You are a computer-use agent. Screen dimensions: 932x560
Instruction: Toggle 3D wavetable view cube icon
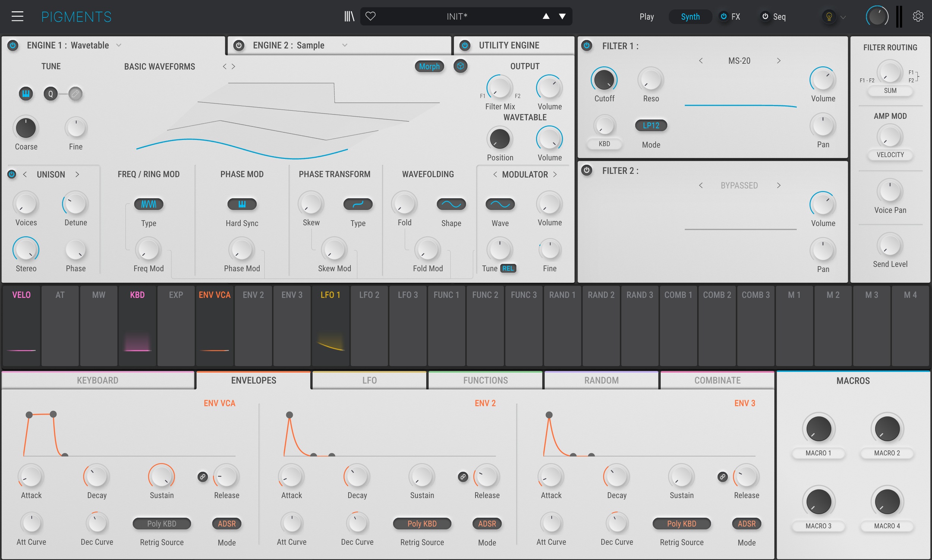460,66
